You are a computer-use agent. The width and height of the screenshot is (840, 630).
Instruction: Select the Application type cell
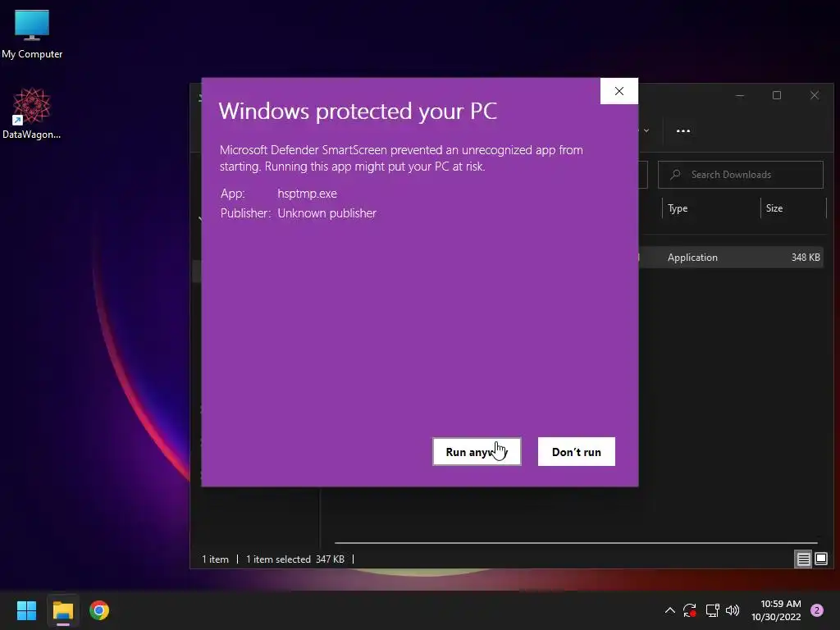(x=692, y=257)
